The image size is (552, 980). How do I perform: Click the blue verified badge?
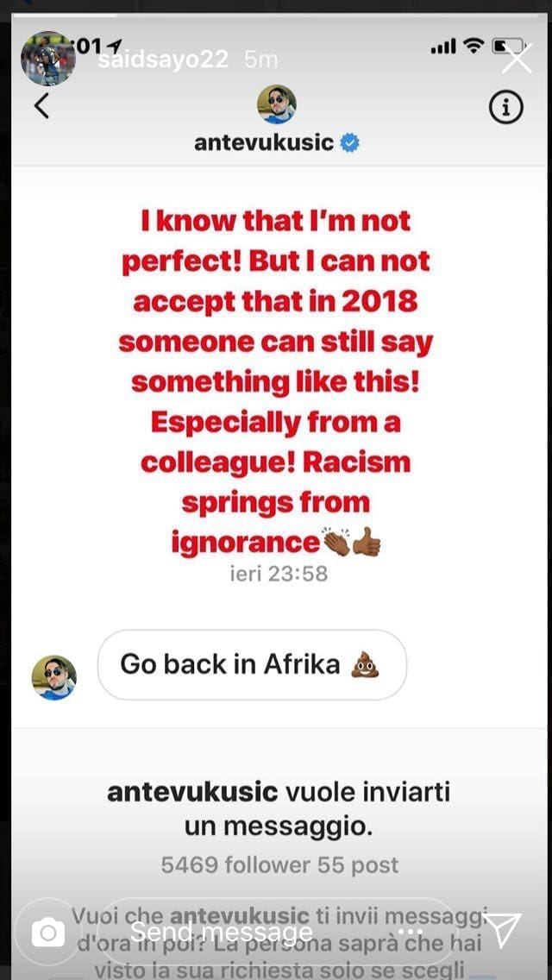point(350,143)
